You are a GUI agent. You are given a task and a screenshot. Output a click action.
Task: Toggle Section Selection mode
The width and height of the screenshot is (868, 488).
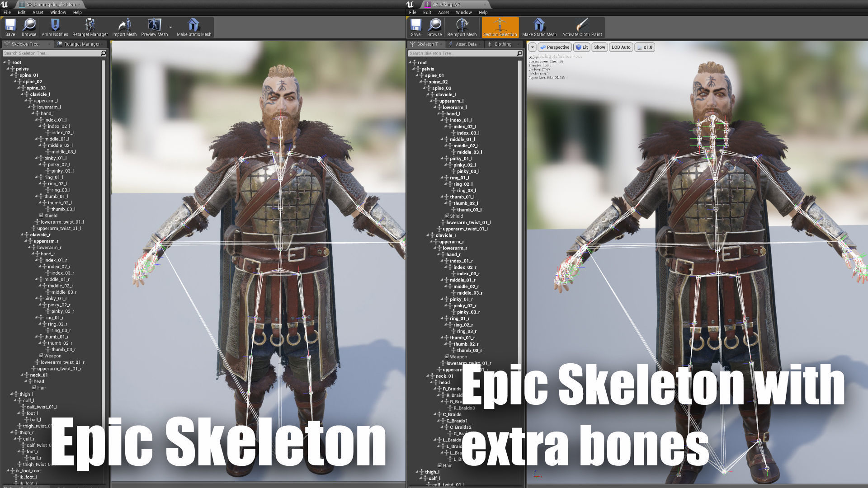click(500, 27)
